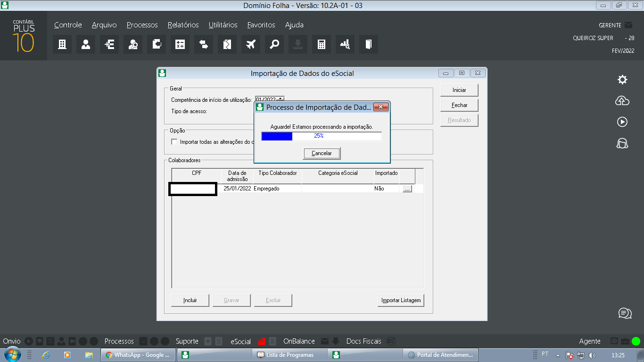Viewport: 644px width, 362px height.
Task: Click the 25% import progress bar
Action: (x=322, y=136)
